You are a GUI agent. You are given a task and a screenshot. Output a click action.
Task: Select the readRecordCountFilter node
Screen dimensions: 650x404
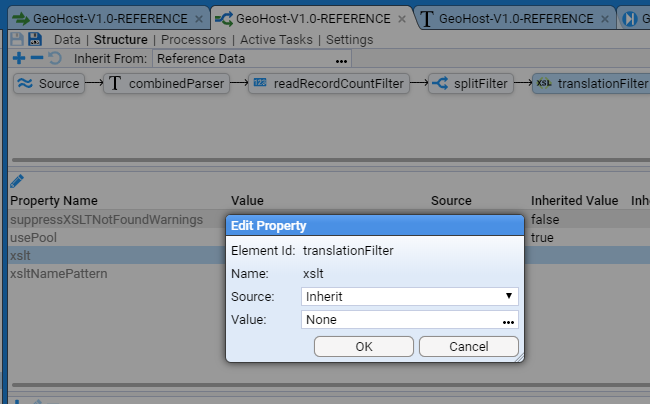tap(328, 84)
